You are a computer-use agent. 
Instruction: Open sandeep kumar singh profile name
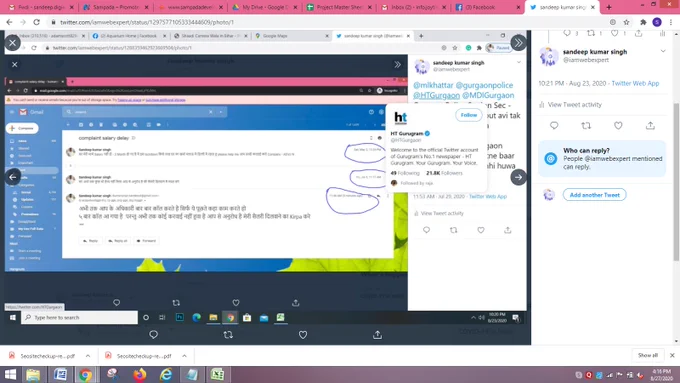(595, 52)
